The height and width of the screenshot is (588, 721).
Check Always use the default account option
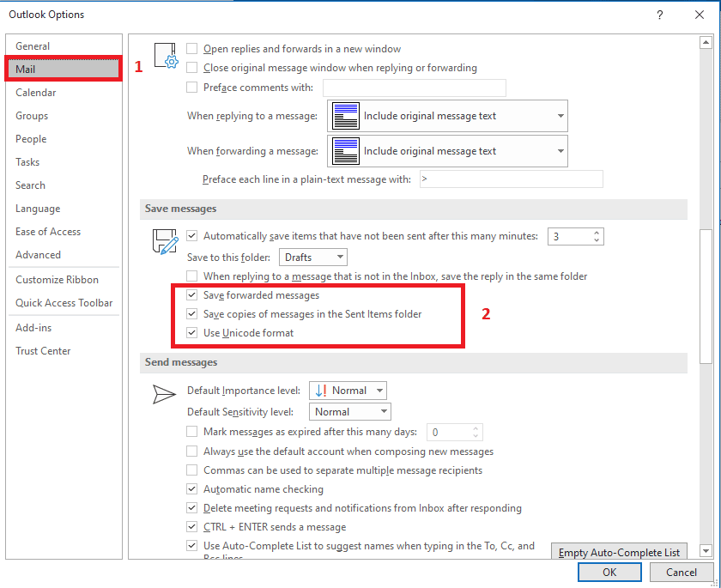point(191,451)
